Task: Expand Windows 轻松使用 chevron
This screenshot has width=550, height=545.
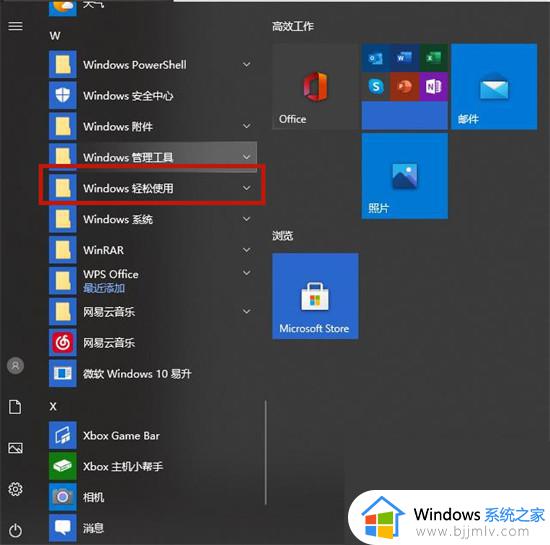Action: [247, 188]
